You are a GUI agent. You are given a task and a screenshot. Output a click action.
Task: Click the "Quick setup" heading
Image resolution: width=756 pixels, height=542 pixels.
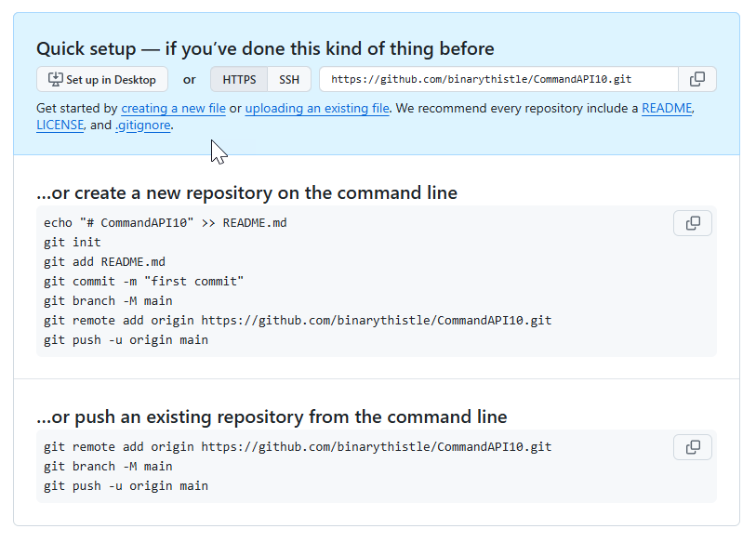[265, 49]
